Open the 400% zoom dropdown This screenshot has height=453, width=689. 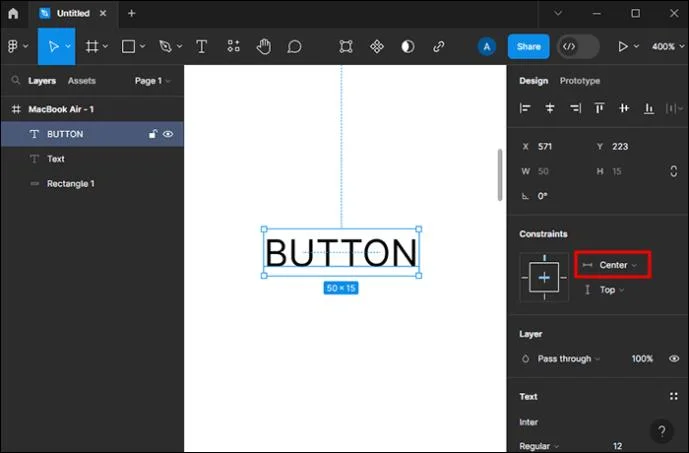click(x=668, y=46)
